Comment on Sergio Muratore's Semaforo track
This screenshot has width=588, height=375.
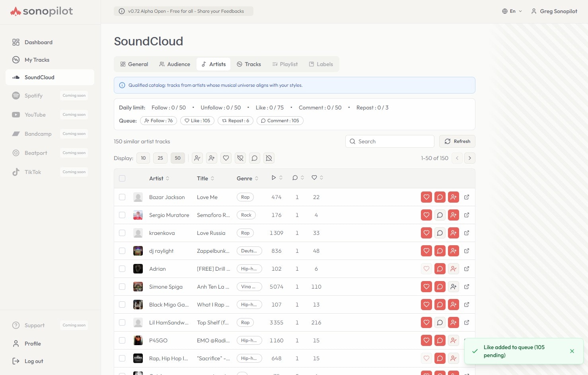(440, 215)
